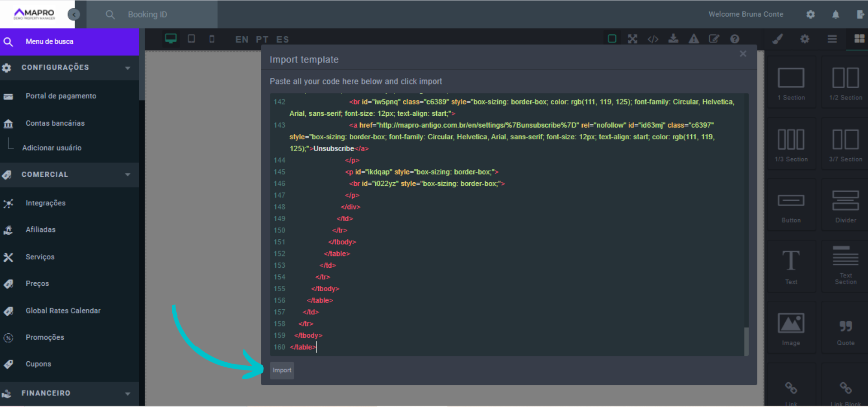This screenshot has width=868, height=407.
Task: Open the code view editor
Action: [653, 39]
